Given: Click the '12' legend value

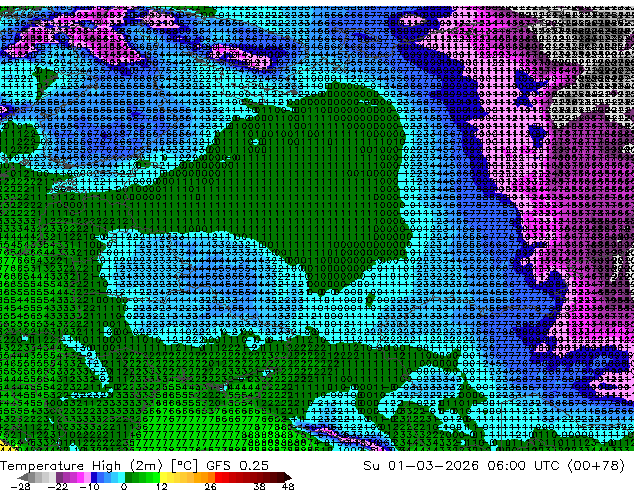Looking at the screenshot, I should click(x=162, y=486).
